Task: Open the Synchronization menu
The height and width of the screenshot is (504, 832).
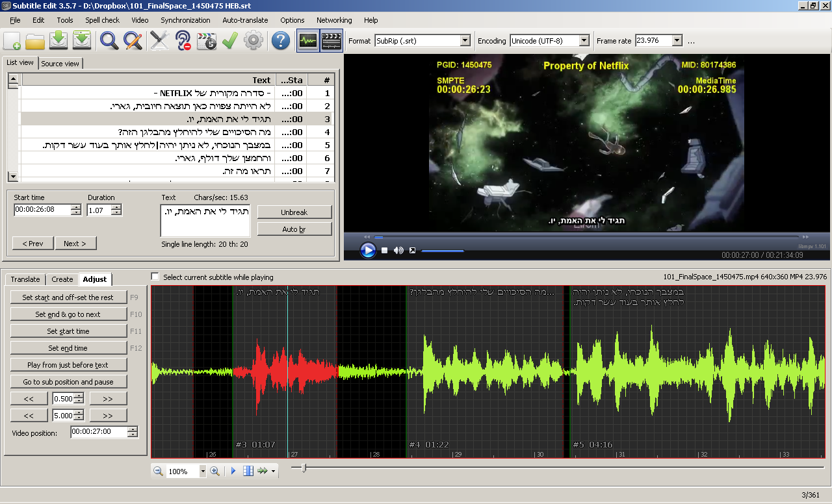Action: pyautogui.click(x=185, y=20)
